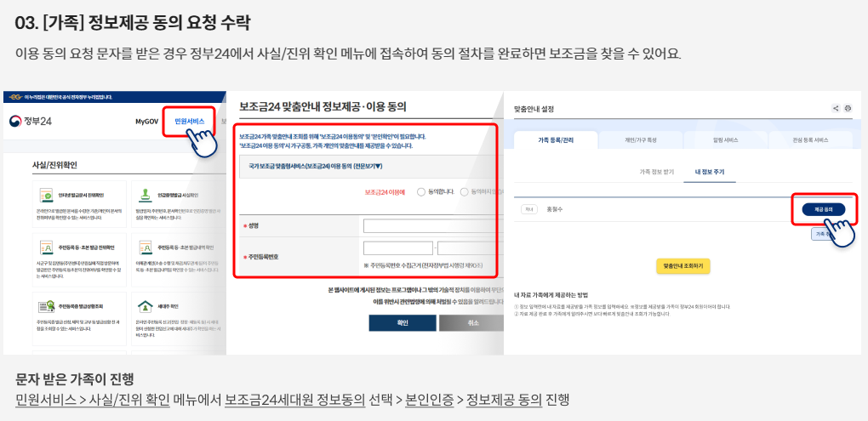This screenshot has height=421, width=868.
Task: Click the 취소 button
Action: (x=472, y=323)
